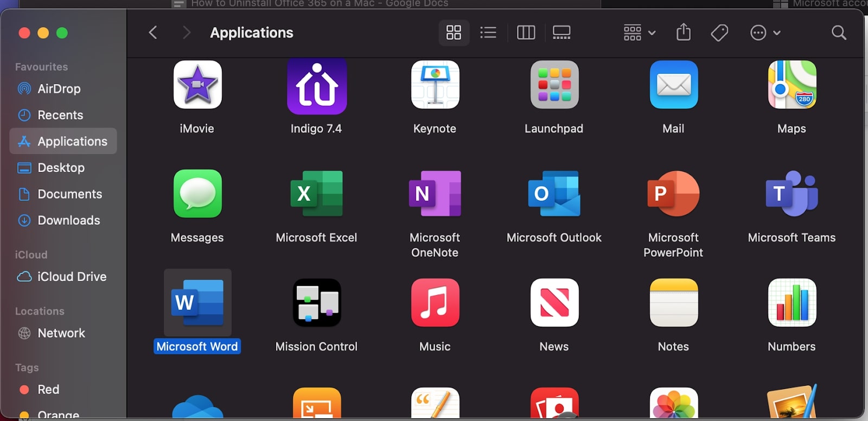Select the Messages app icon
868x421 pixels.
(197, 194)
